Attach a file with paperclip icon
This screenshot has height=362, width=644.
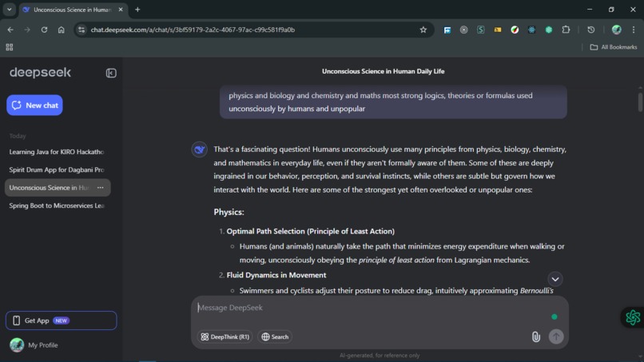(536, 337)
